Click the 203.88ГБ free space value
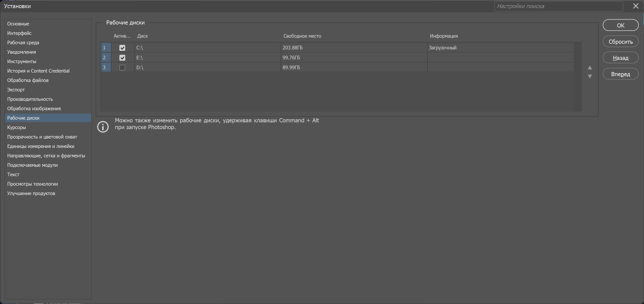644x304 pixels. (292, 48)
